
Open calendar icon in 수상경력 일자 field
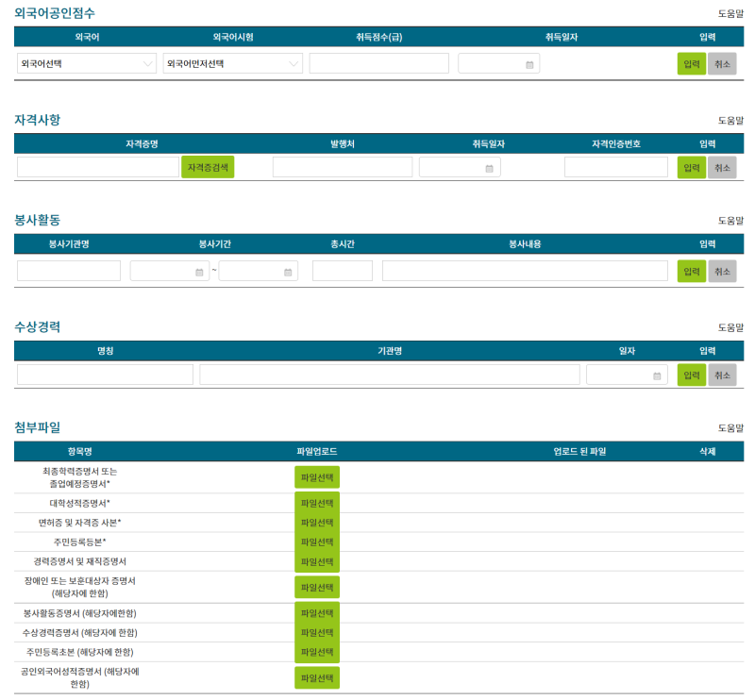point(657,375)
